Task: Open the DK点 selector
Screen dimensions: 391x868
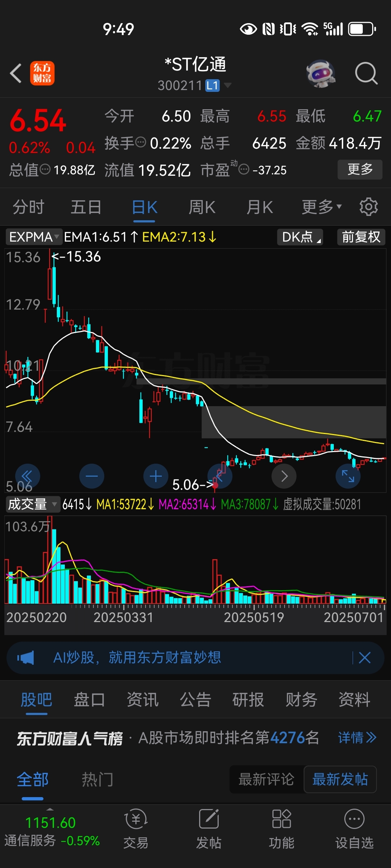Action: click(300, 237)
